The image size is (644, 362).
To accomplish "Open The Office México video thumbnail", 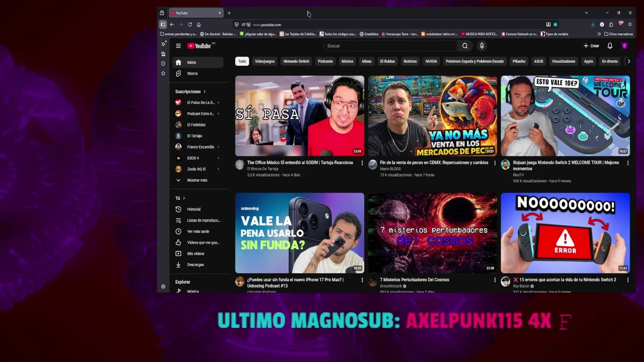I will tap(299, 116).
